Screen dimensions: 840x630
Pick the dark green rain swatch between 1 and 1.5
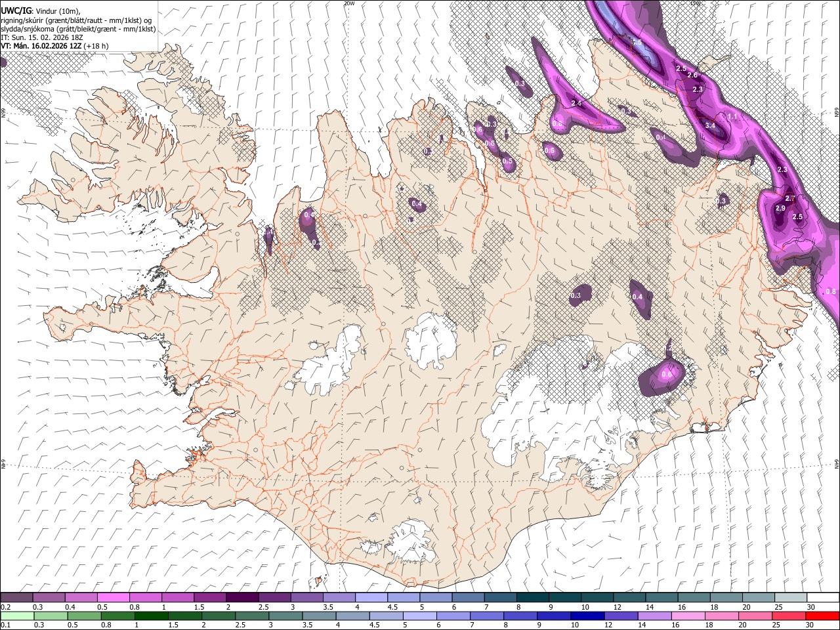point(152,616)
